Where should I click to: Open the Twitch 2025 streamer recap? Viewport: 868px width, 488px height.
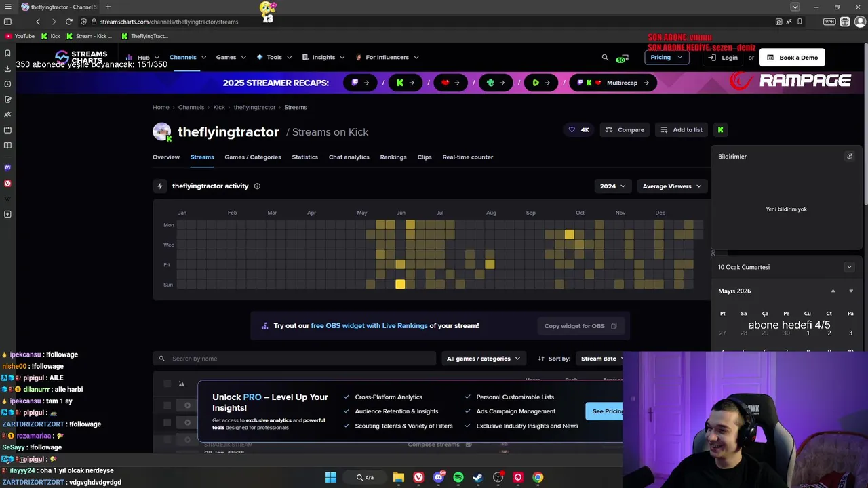coord(360,83)
